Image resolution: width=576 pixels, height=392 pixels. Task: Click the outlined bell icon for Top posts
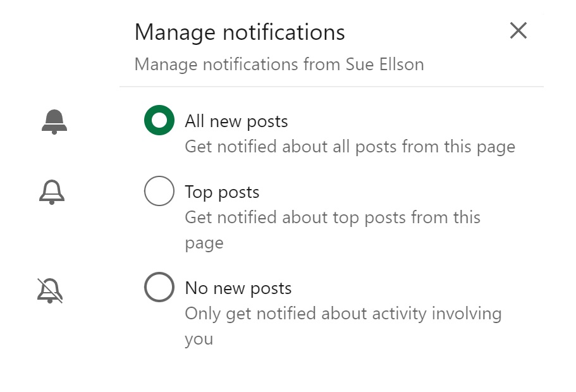click(52, 192)
